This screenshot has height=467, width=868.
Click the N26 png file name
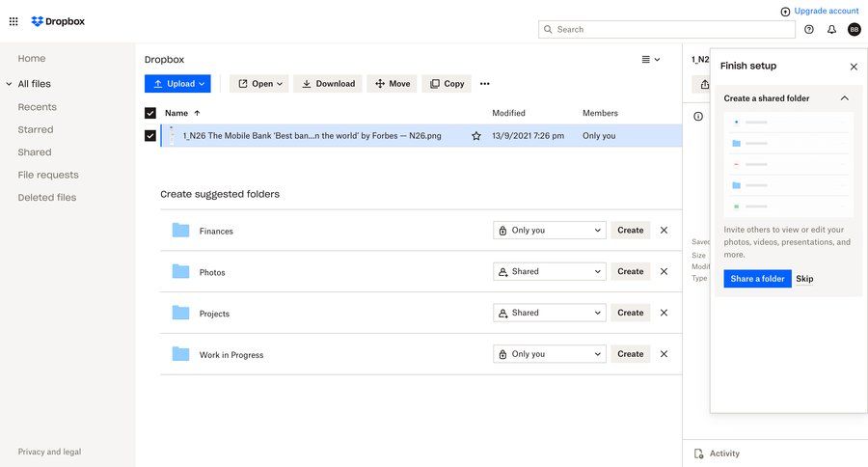tap(312, 136)
